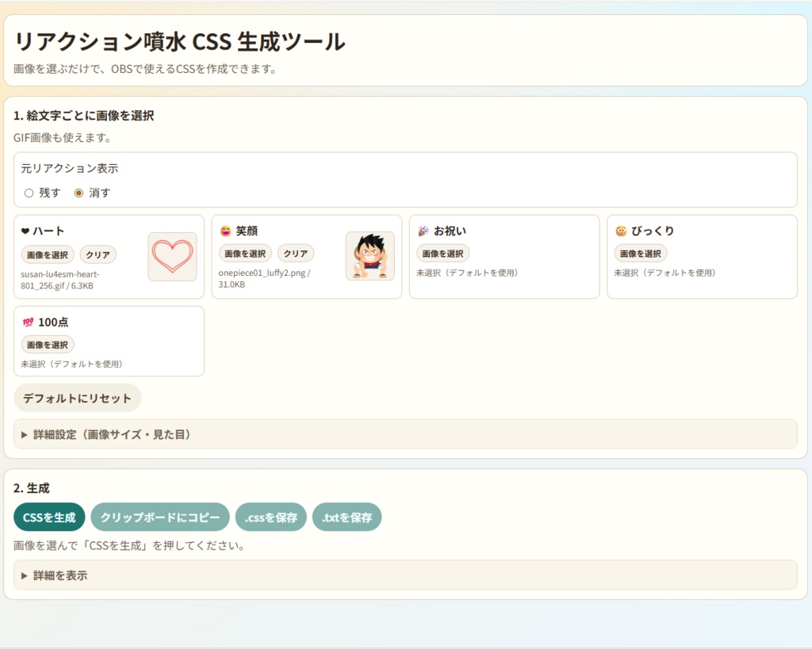The width and height of the screenshot is (812, 649).
Task: Reset all images with デフォルトにリセット
Action: pyautogui.click(x=77, y=398)
